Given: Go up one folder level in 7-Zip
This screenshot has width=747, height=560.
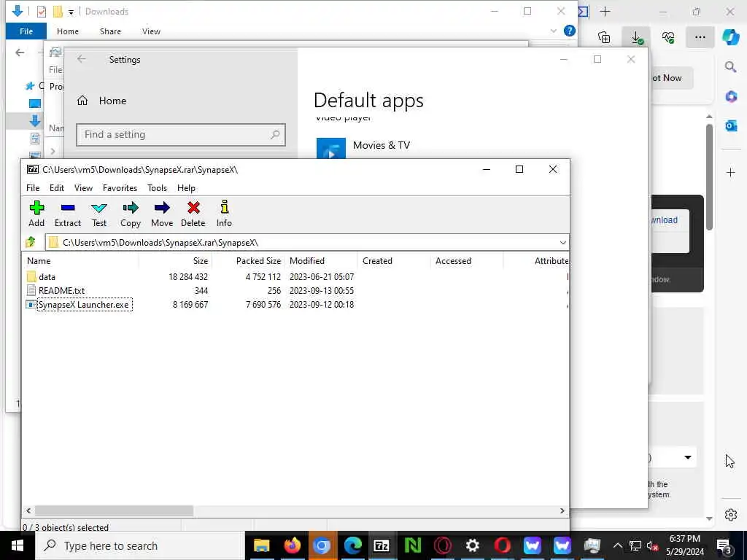Looking at the screenshot, I should click(x=31, y=242).
